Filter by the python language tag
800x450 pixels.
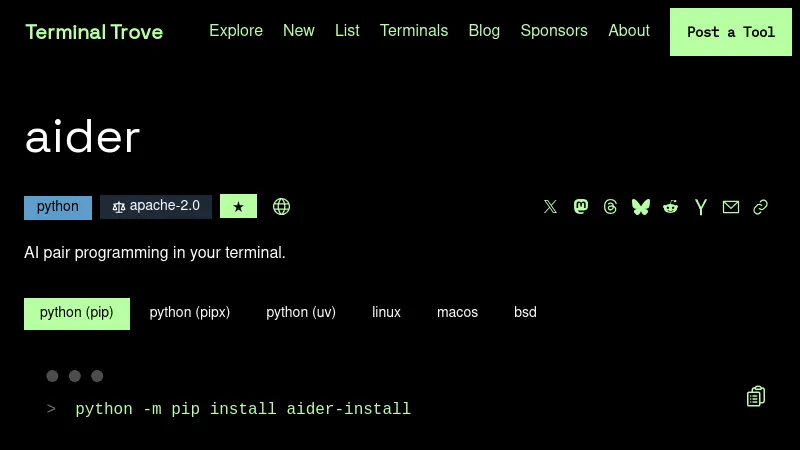(58, 207)
